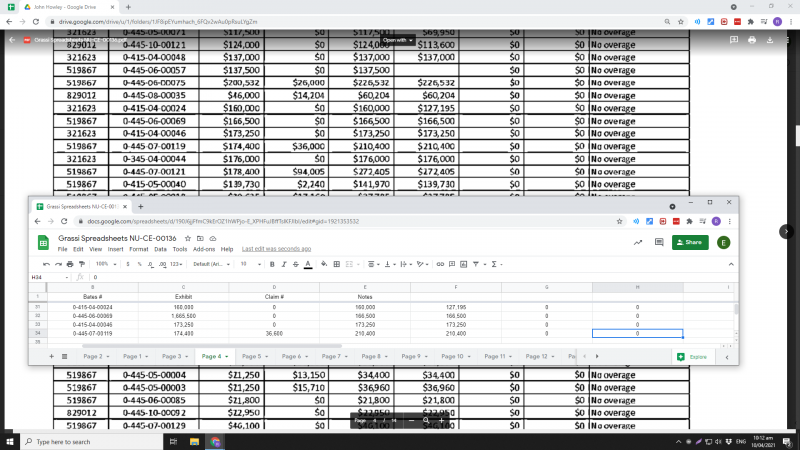Open the Edit menu in Sheets
Viewport: 800px width, 450px height.
[78, 249]
